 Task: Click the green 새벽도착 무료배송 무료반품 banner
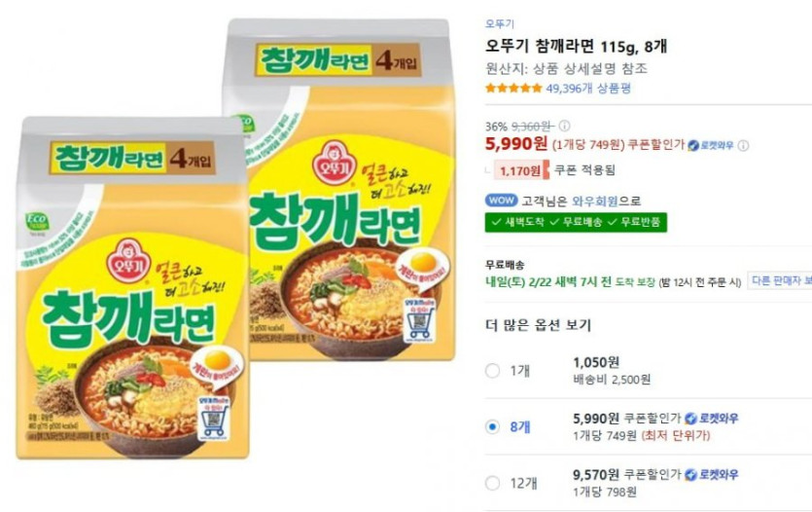pos(576,222)
